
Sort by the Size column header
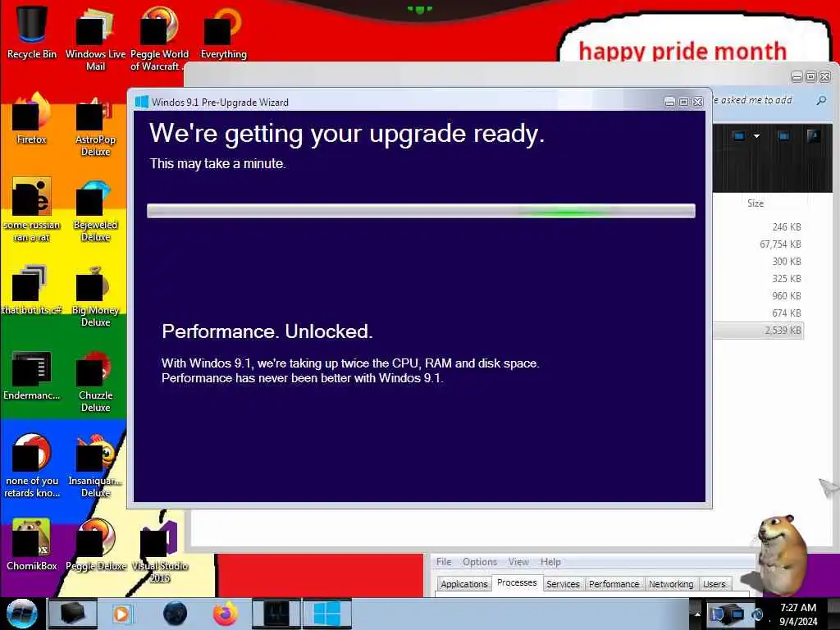pyautogui.click(x=756, y=203)
